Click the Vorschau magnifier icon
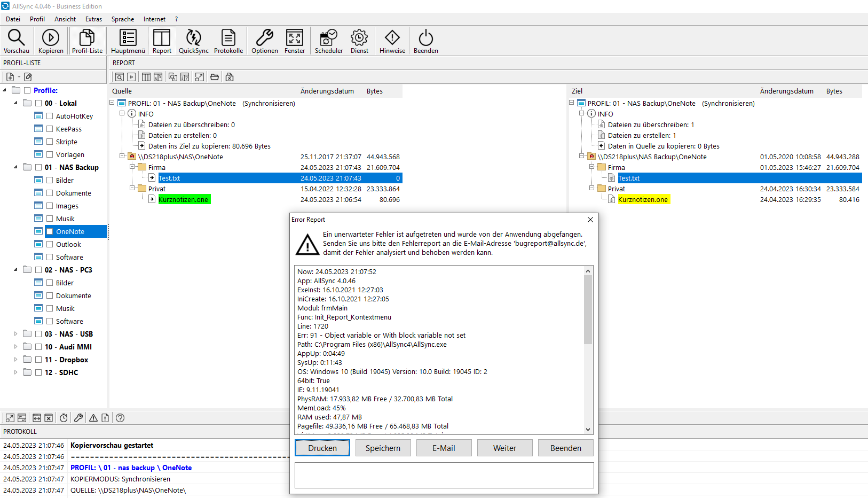868x498 pixels. 16,38
